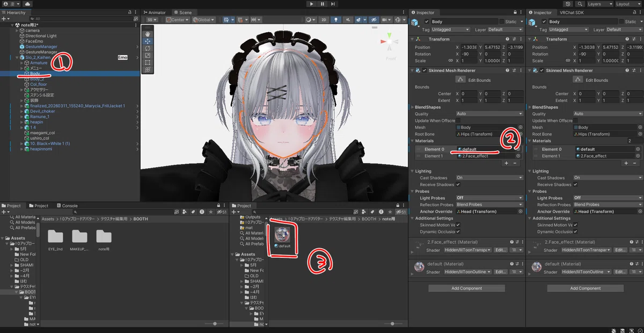Open Quality Auto dropdown in first Inspector

(x=489, y=114)
